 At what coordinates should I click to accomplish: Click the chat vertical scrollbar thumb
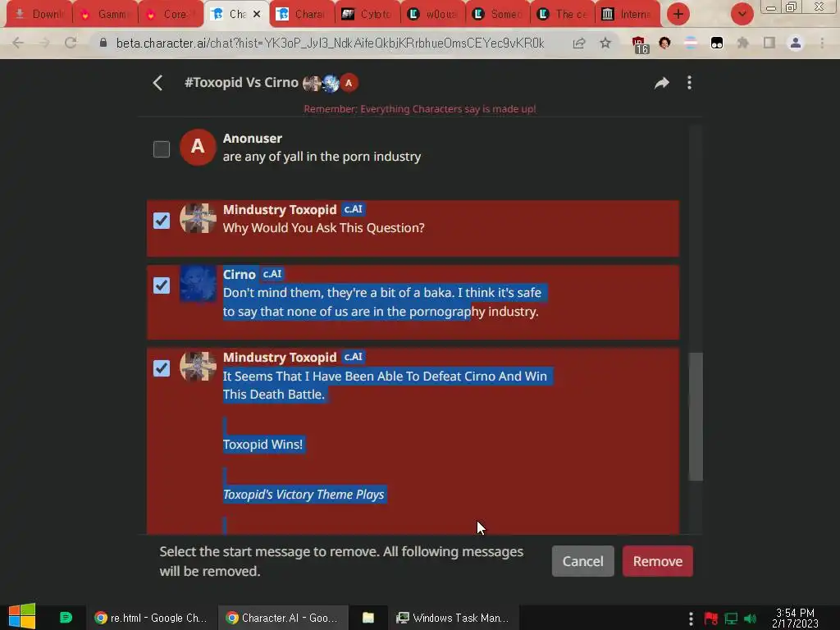click(696, 416)
